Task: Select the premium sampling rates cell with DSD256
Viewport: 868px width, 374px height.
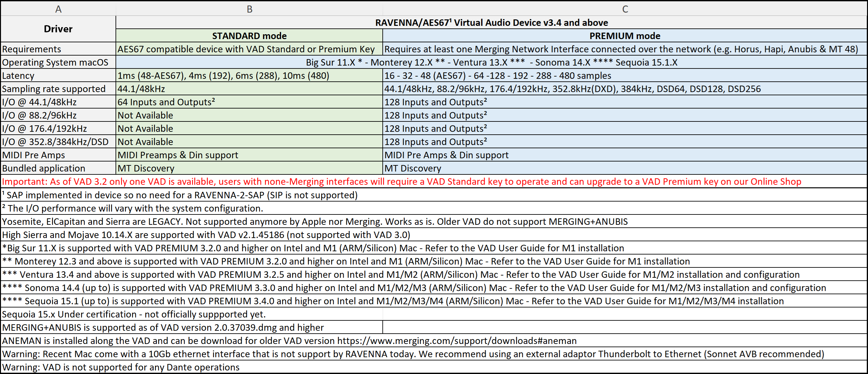Action: pyautogui.click(x=625, y=89)
